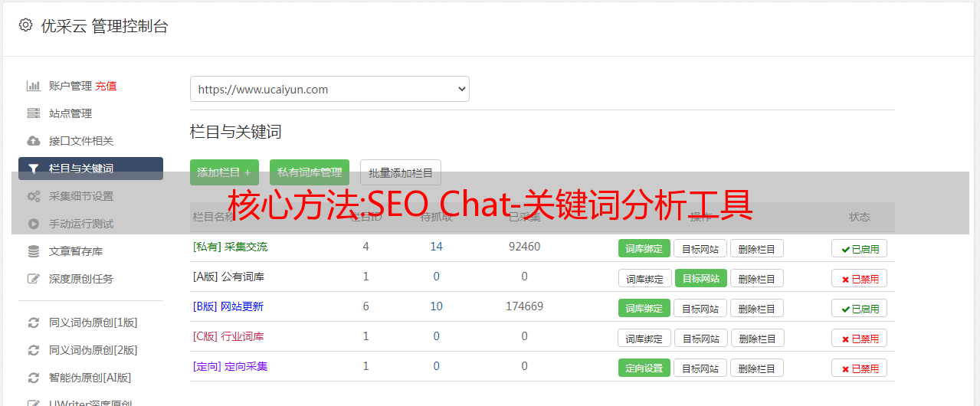Click 词库绑定 for 采集交流 row

(644, 248)
